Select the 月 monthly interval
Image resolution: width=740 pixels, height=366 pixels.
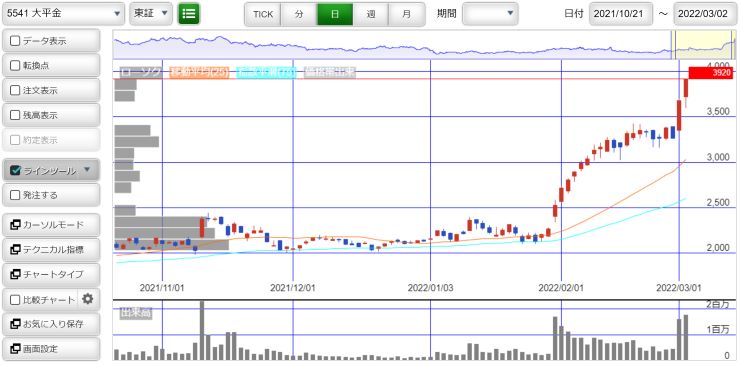pos(406,14)
